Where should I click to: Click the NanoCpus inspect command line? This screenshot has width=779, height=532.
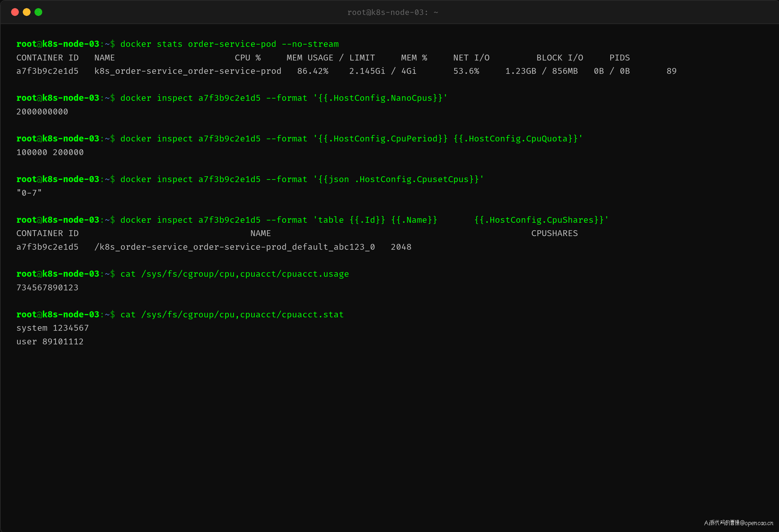[x=284, y=98]
